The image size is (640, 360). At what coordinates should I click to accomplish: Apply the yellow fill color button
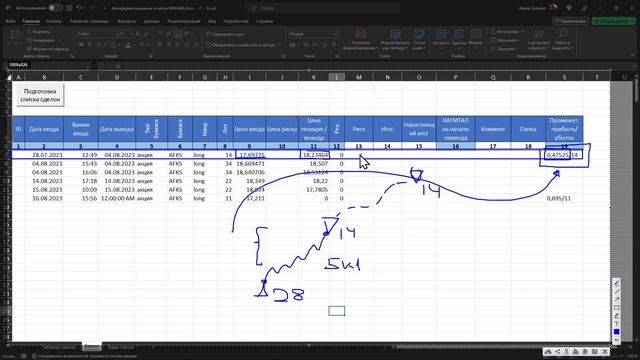coord(128,45)
